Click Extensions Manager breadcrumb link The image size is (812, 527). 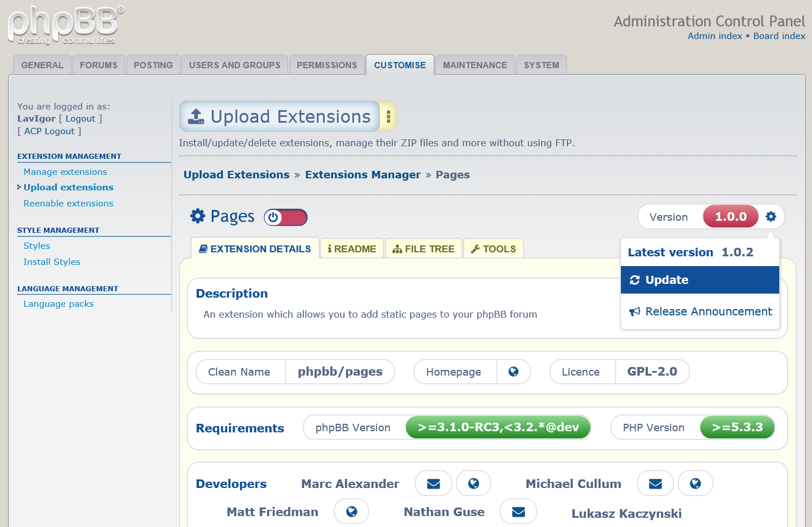click(363, 174)
